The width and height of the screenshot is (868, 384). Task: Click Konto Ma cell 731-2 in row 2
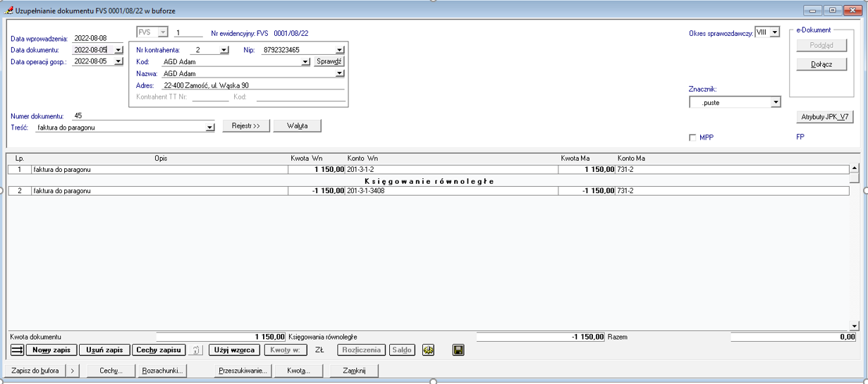732,191
